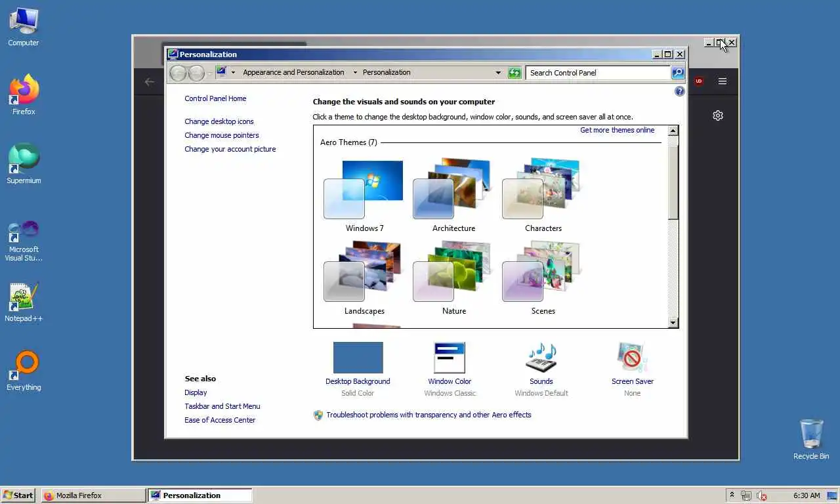
Task: Click Troubleshoot problems with transparency link
Action: (x=429, y=415)
